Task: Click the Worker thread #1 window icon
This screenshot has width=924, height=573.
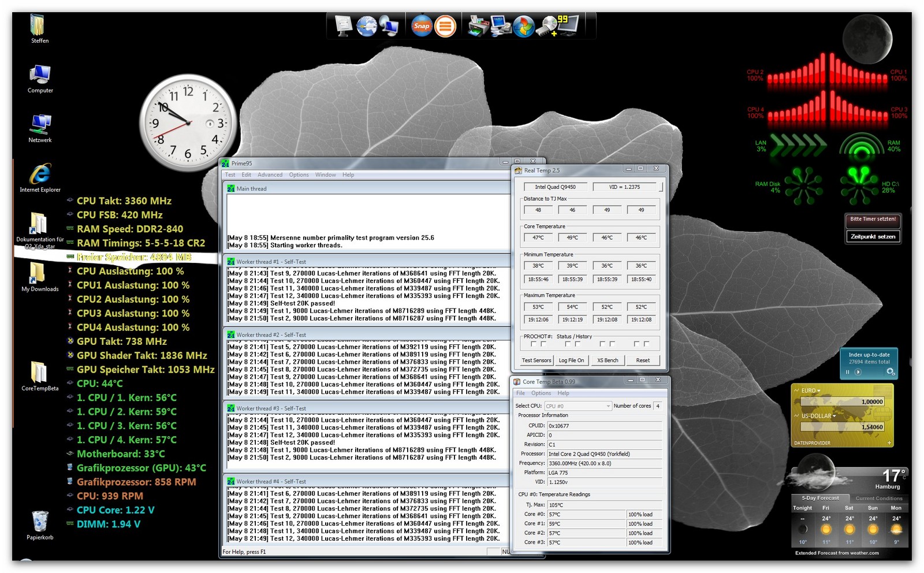Action: point(230,262)
